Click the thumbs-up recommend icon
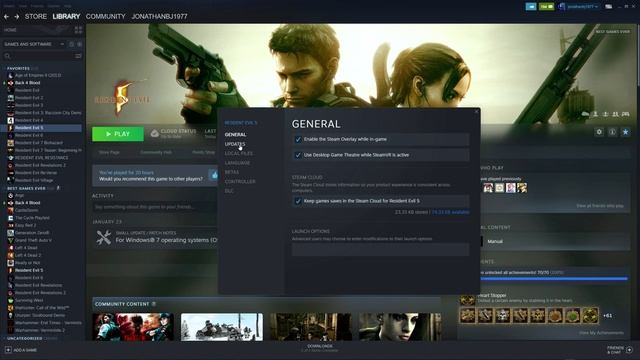This screenshot has height=360, width=640. click(213, 175)
